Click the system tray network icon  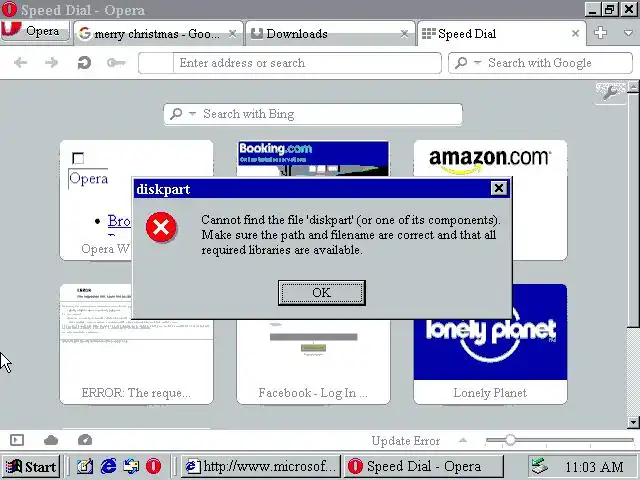(x=539, y=466)
